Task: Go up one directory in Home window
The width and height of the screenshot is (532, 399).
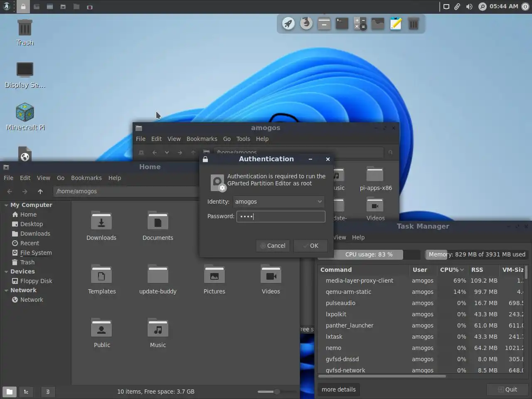Action: pyautogui.click(x=40, y=192)
